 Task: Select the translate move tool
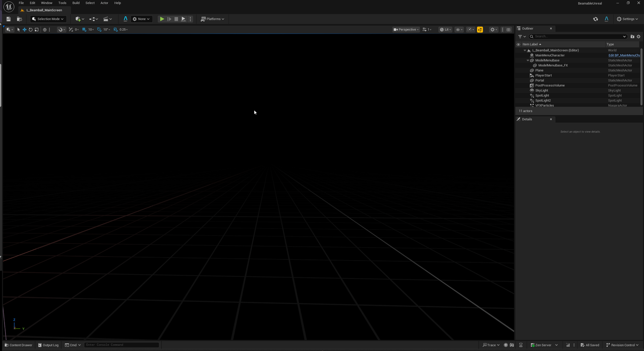(x=25, y=30)
